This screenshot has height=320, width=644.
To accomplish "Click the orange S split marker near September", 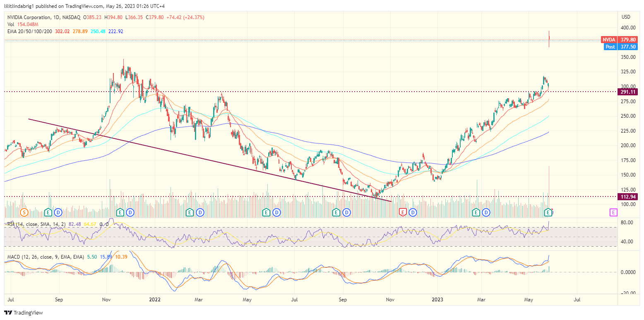I will click(x=24, y=212).
